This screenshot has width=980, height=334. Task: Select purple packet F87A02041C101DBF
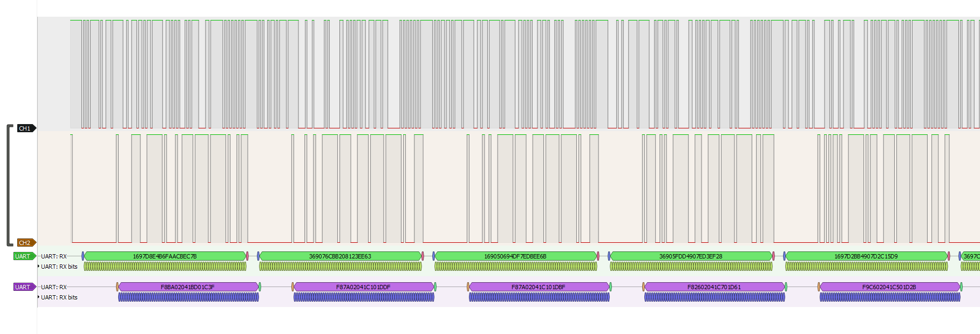click(x=539, y=287)
